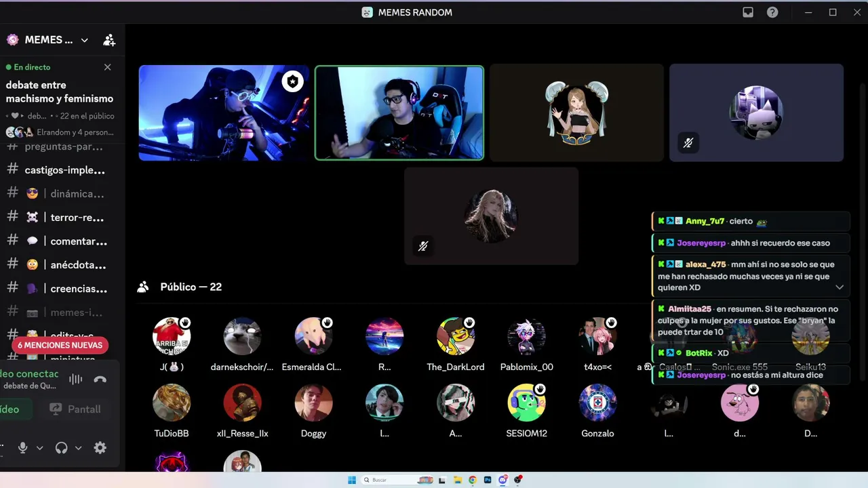Disconnect from voice with the hang-up icon
Image resolution: width=868 pixels, height=488 pixels.
click(100, 380)
